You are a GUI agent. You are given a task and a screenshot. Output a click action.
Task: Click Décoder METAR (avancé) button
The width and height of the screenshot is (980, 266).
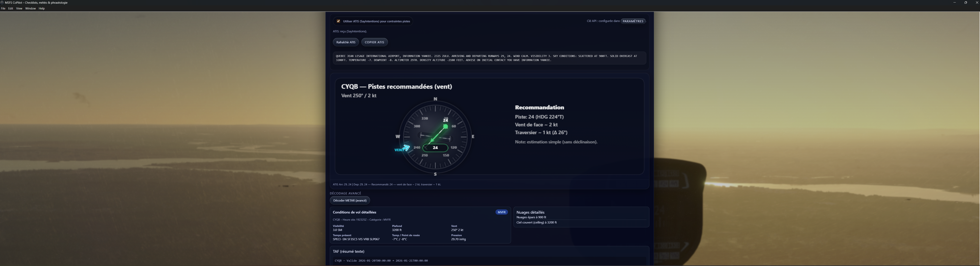pyautogui.click(x=350, y=200)
